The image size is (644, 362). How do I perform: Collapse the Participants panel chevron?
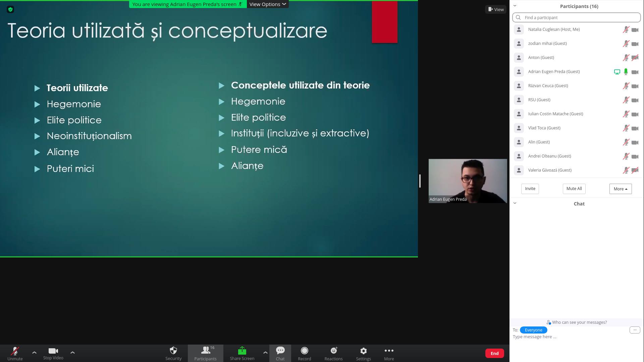pyautogui.click(x=515, y=6)
